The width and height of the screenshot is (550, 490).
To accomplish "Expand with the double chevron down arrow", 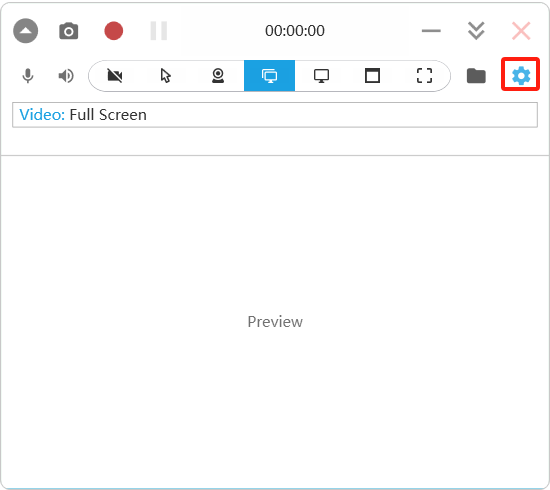I will 476,31.
